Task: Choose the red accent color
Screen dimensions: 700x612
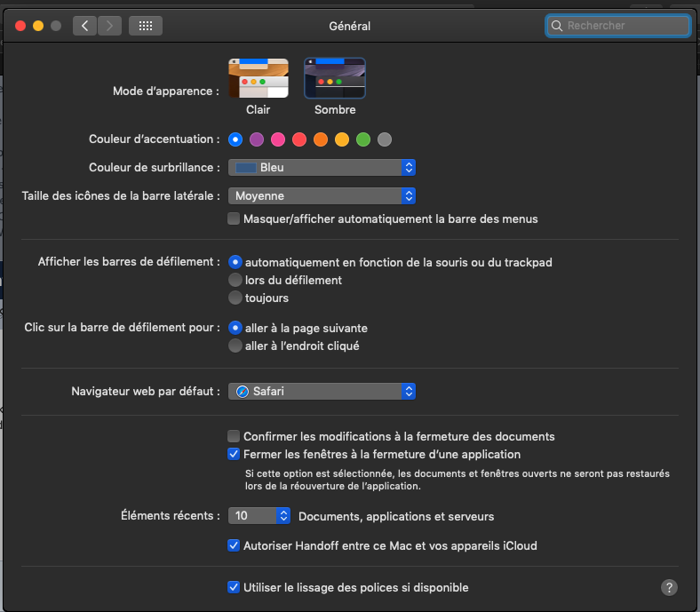Action: (299, 139)
